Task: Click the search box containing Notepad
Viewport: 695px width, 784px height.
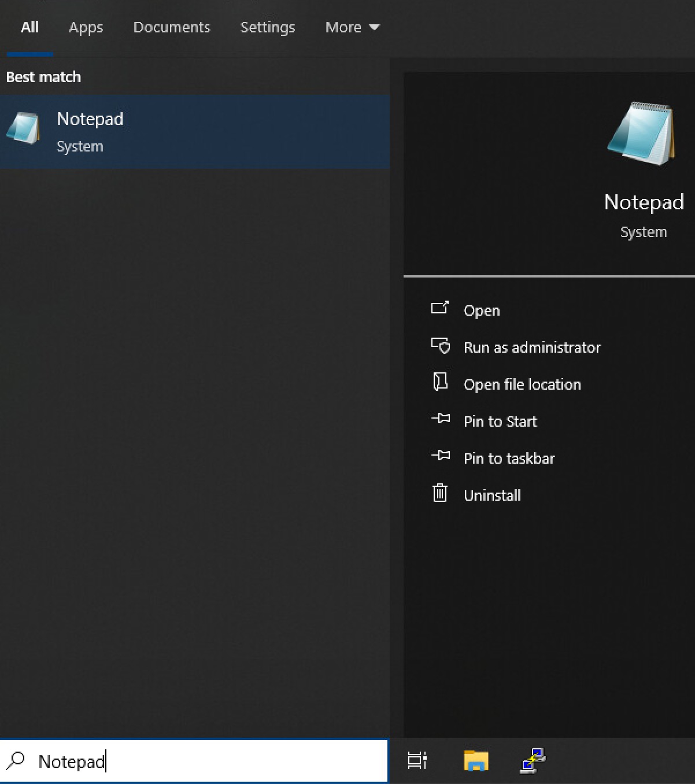Action: (194, 761)
